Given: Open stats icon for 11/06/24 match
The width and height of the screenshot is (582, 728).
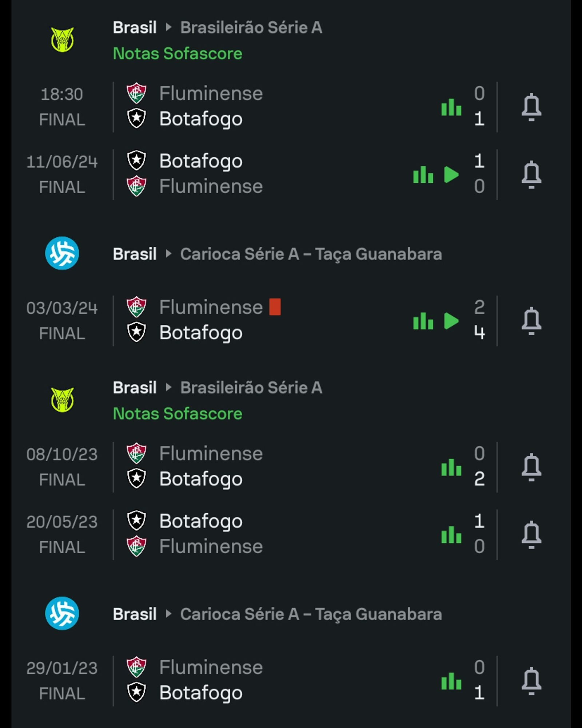Looking at the screenshot, I should point(423,175).
